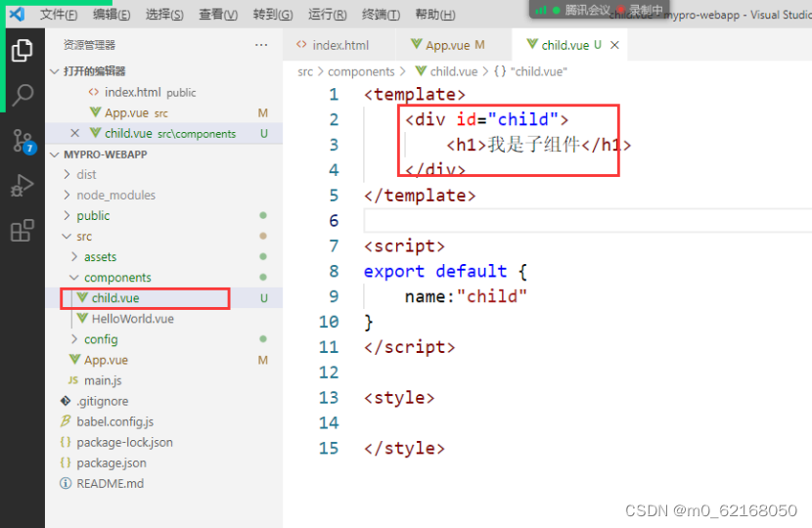Click the 腾讯会议 recording indicator
The width and height of the screenshot is (812, 528).
coord(599,10)
